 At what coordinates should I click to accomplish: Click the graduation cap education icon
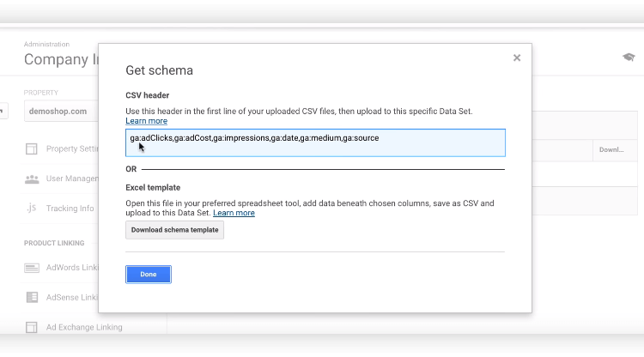pyautogui.click(x=629, y=57)
